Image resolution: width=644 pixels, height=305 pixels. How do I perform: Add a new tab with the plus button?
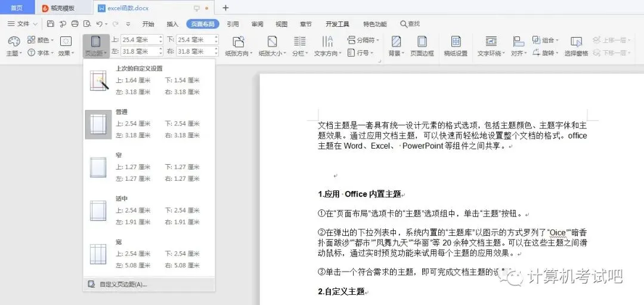pyautogui.click(x=225, y=8)
